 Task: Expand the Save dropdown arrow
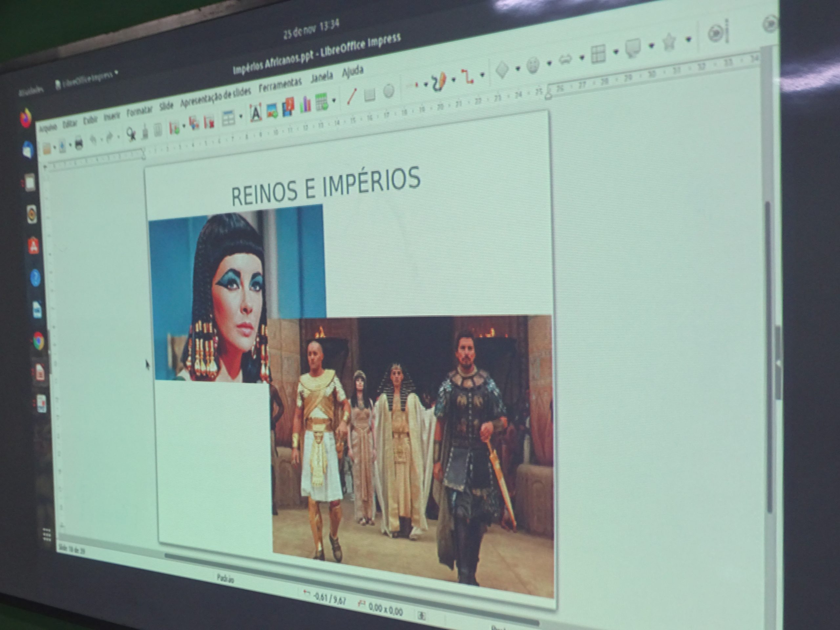coord(70,145)
